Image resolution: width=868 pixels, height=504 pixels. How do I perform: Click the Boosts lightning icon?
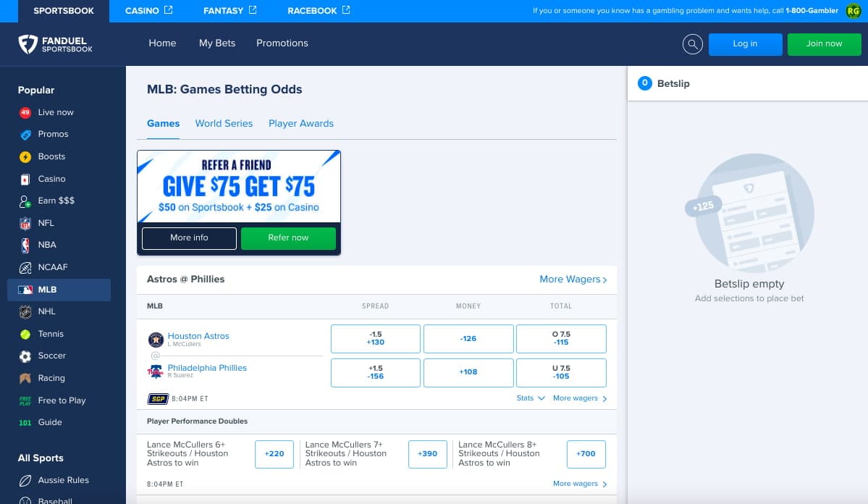pos(25,156)
